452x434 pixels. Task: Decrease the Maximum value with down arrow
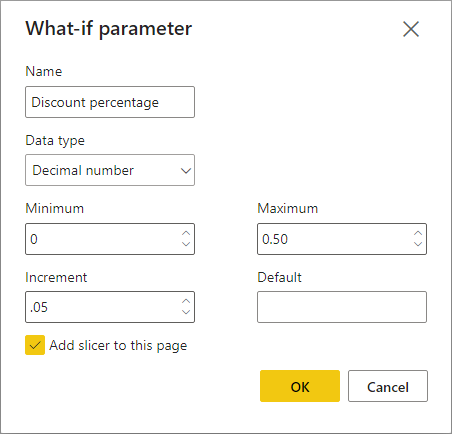point(418,244)
